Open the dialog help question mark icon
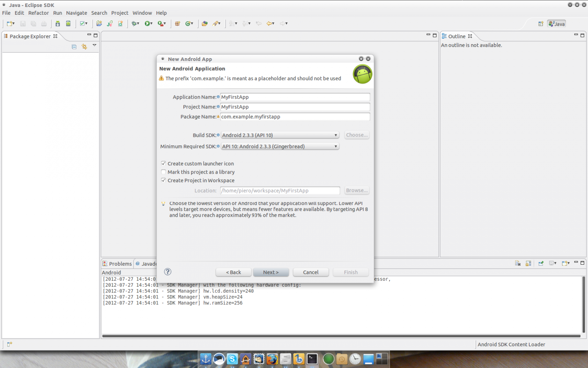588x368 pixels. [168, 272]
